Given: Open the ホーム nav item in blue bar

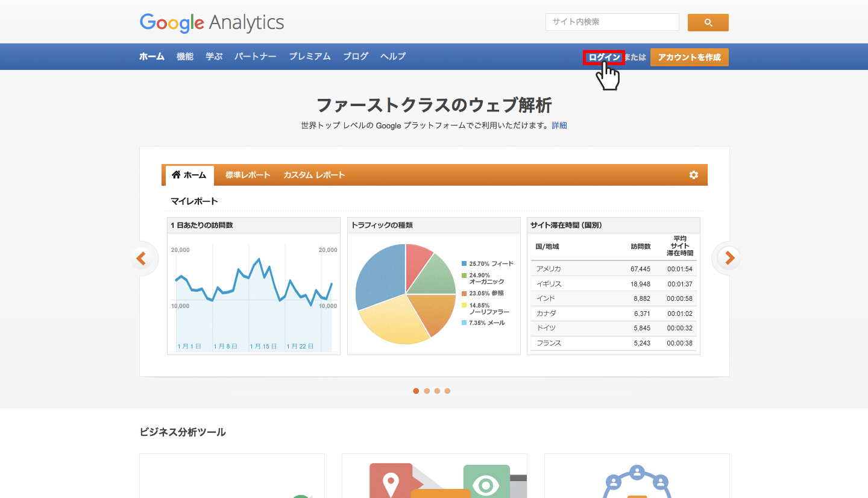Looking at the screenshot, I should [x=152, y=57].
